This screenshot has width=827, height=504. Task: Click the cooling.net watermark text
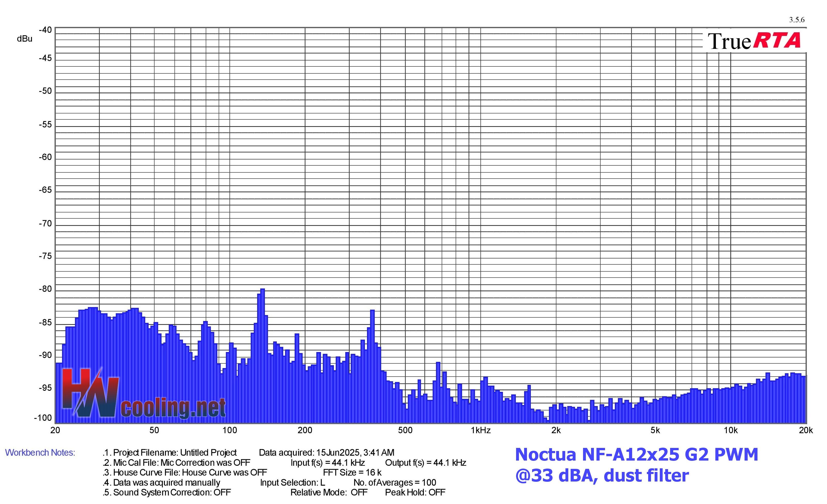click(x=173, y=408)
